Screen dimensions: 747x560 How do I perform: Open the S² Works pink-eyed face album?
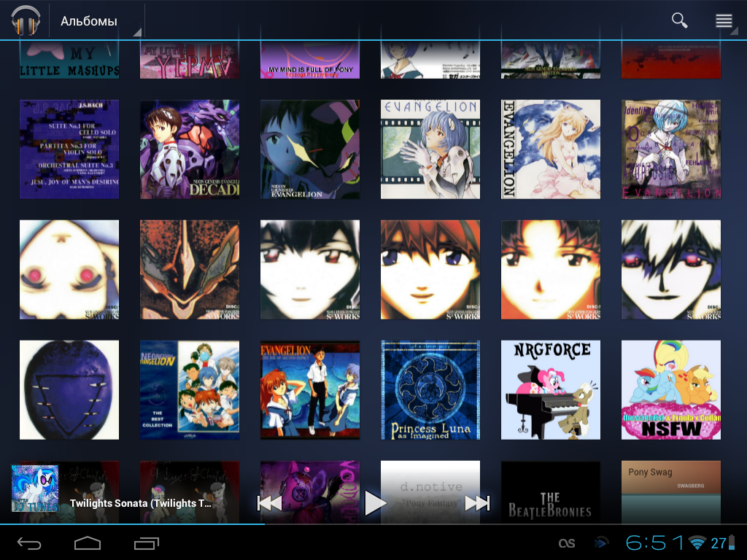point(69,270)
